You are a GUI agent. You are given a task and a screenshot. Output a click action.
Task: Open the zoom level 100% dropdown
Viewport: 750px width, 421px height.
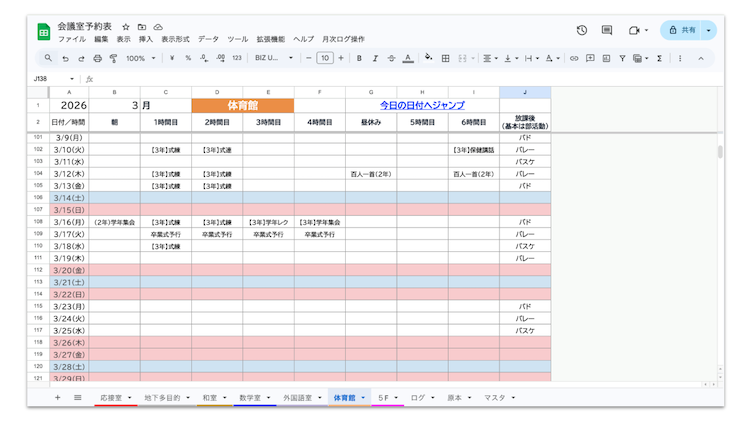point(139,58)
